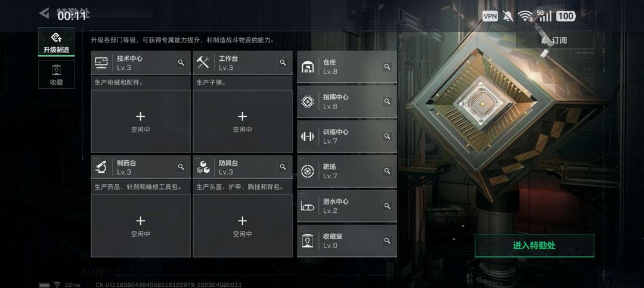The image size is (644, 288).
Task: Switch to the 收藏 tab
Action: coord(57,75)
